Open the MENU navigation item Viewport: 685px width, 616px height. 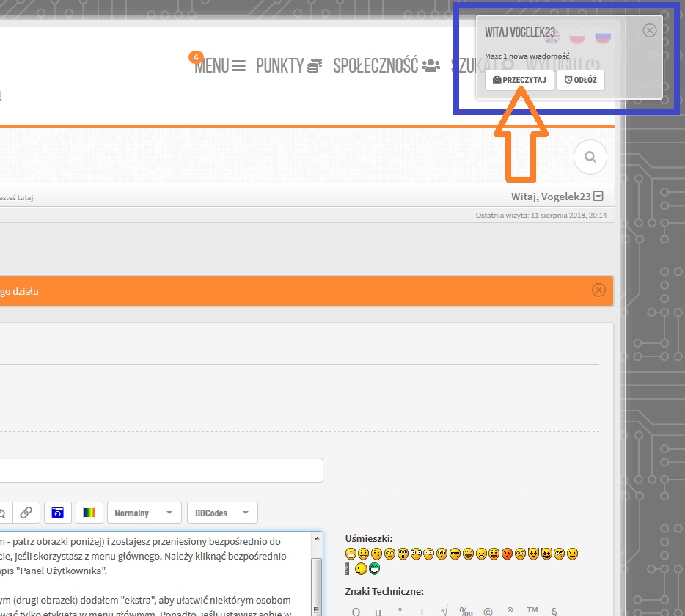pyautogui.click(x=220, y=65)
